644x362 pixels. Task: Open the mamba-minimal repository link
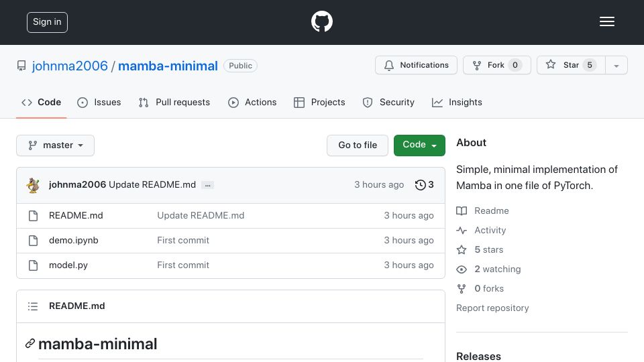click(168, 66)
